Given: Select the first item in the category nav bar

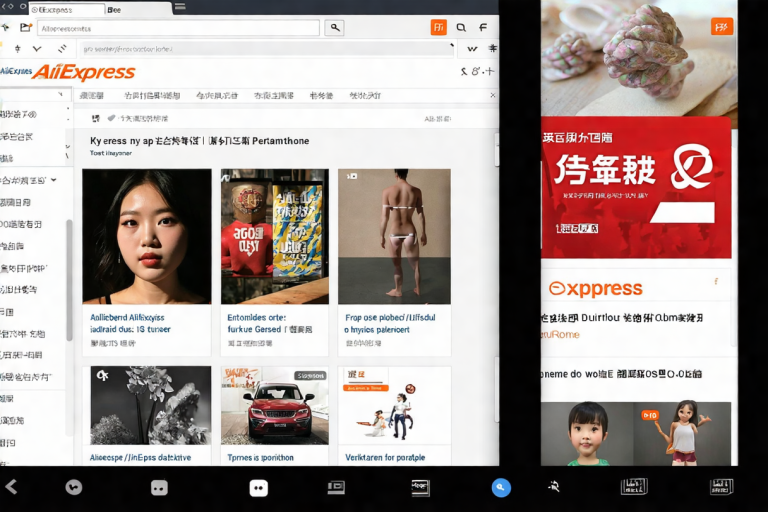Looking at the screenshot, I should coord(92,96).
